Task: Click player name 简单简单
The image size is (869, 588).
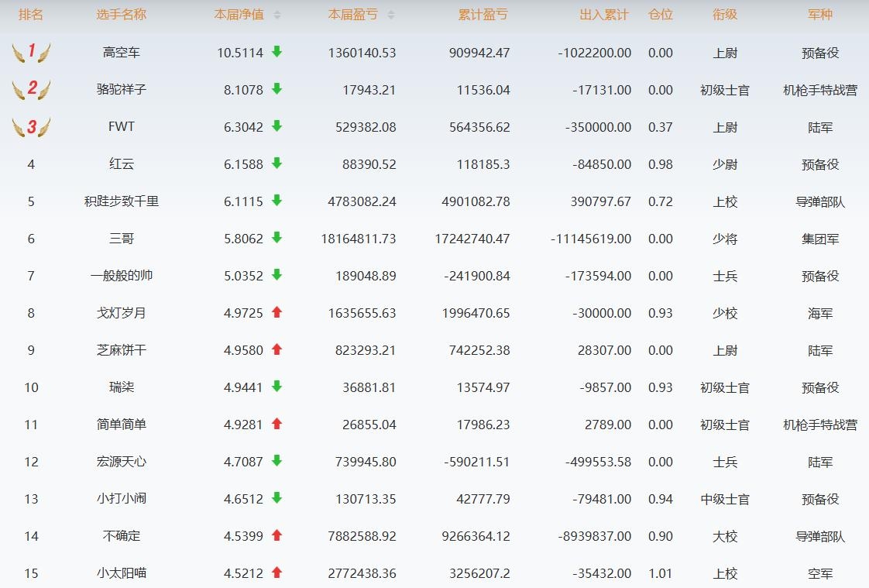Action: pos(122,425)
